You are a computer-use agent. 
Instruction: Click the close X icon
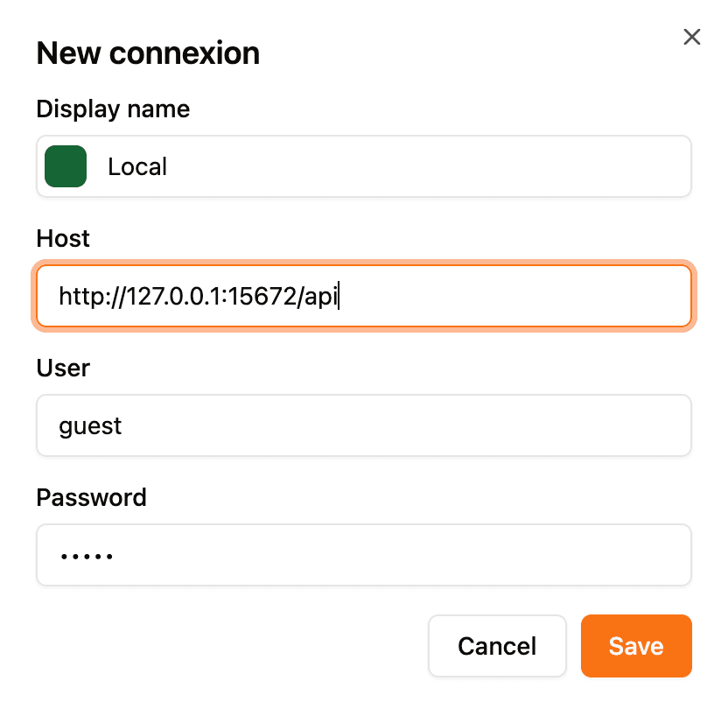pos(692,37)
